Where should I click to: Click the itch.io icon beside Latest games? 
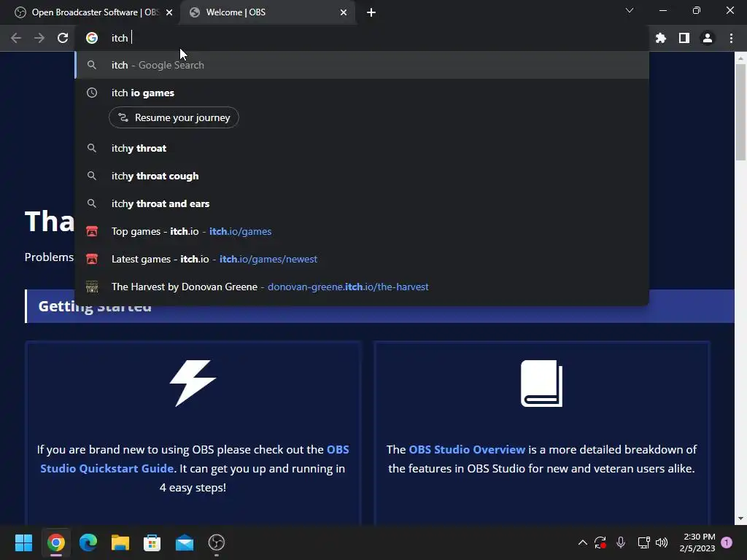click(92, 259)
